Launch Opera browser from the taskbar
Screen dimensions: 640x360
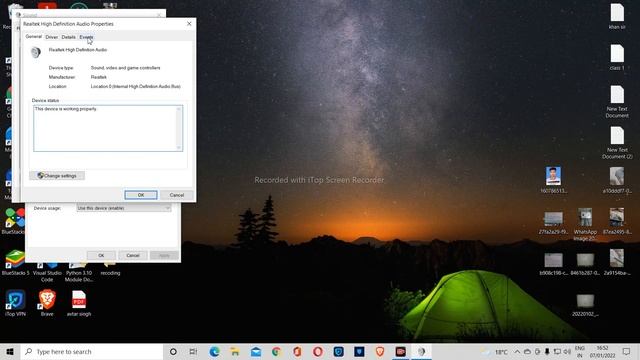pyautogui.click(x=318, y=351)
